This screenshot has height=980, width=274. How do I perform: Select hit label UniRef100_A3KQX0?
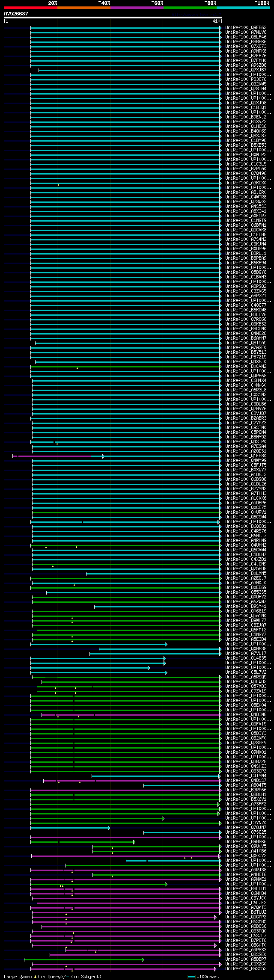point(246,183)
